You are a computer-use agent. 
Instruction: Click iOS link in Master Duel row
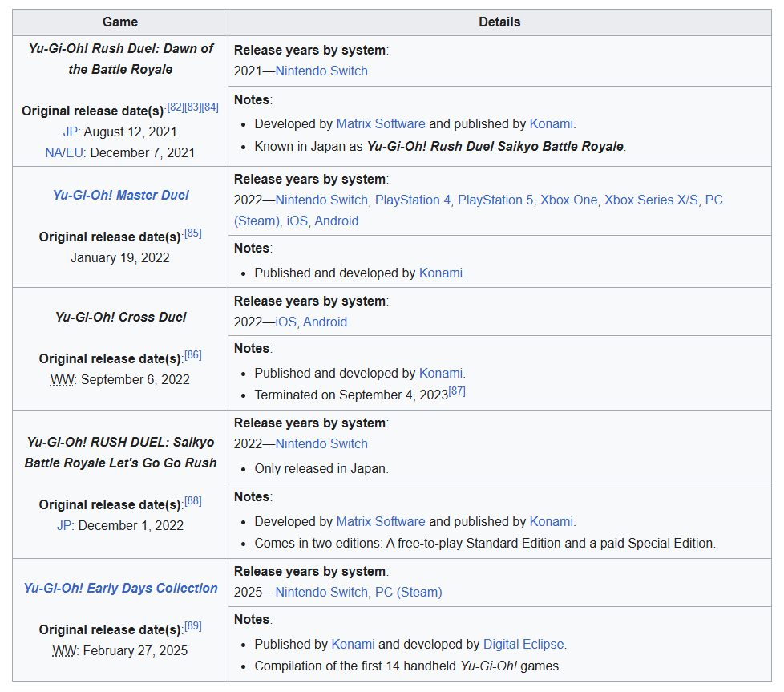297,221
